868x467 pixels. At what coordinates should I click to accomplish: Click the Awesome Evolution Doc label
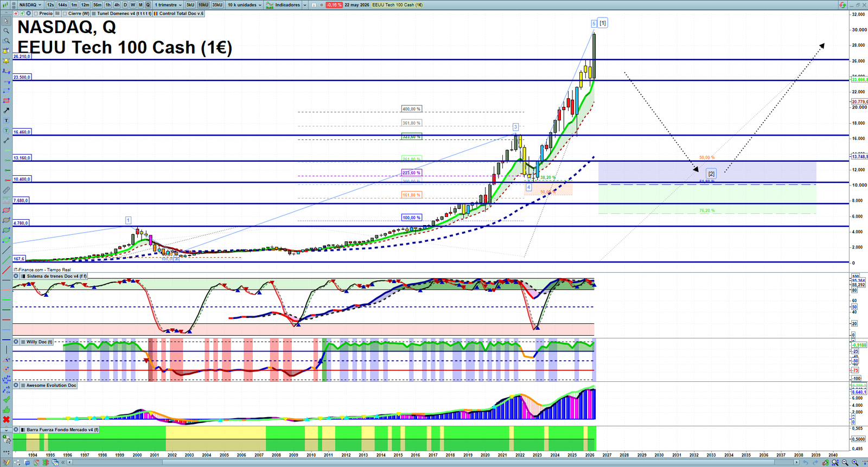coord(51,385)
